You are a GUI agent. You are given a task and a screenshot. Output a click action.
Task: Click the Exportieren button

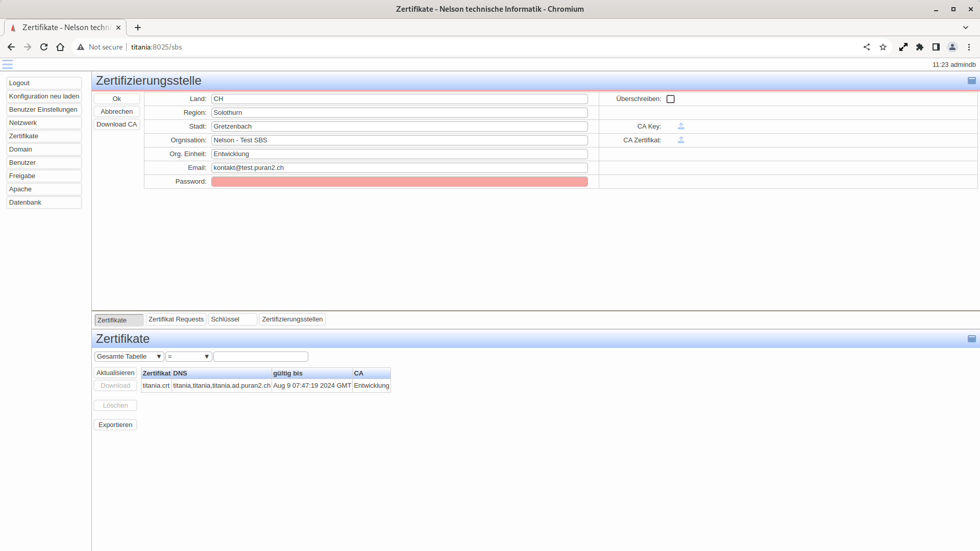pyautogui.click(x=115, y=425)
